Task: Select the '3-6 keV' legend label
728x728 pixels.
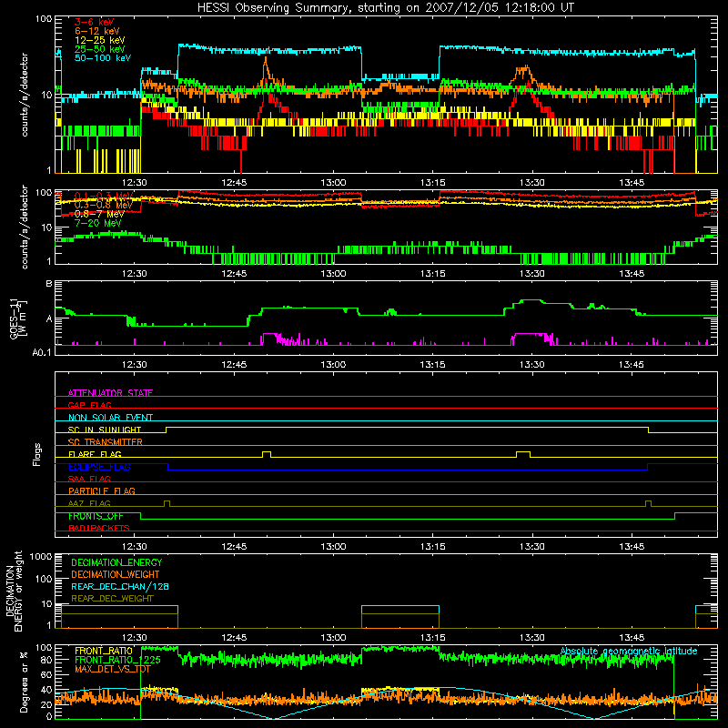Action: point(94,22)
